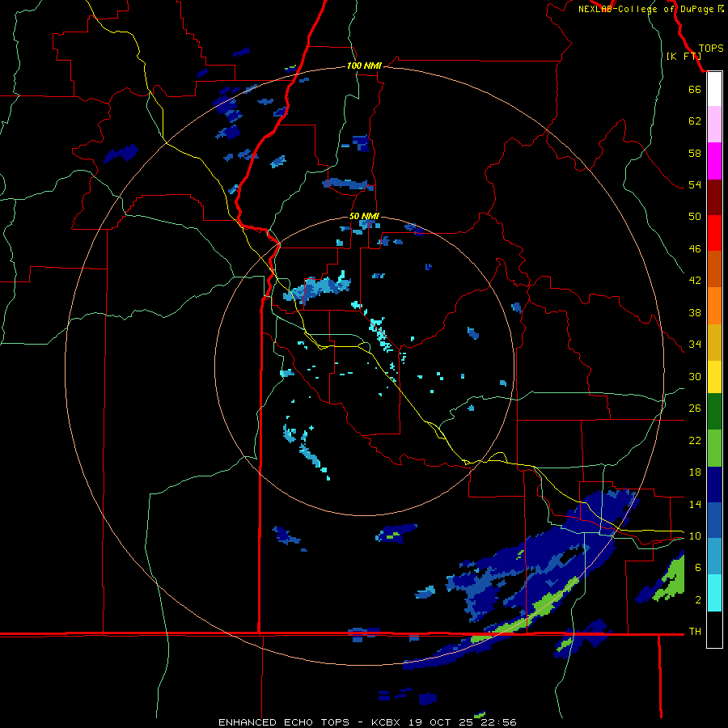Click the 100 NMI range ring label

click(x=364, y=66)
